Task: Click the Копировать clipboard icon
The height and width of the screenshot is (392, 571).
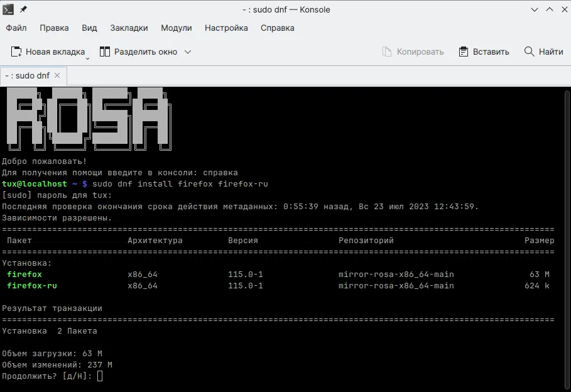Action: [x=387, y=52]
